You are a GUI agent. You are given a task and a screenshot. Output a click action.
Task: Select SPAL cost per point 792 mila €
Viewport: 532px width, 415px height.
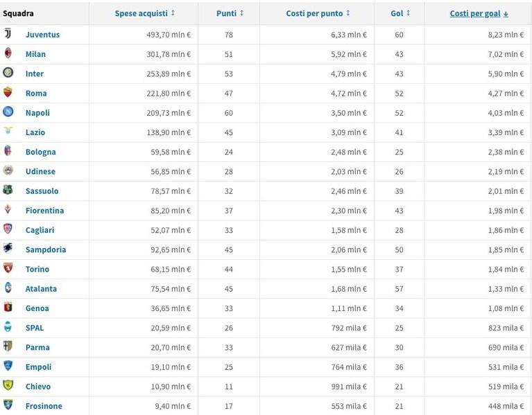(x=349, y=328)
